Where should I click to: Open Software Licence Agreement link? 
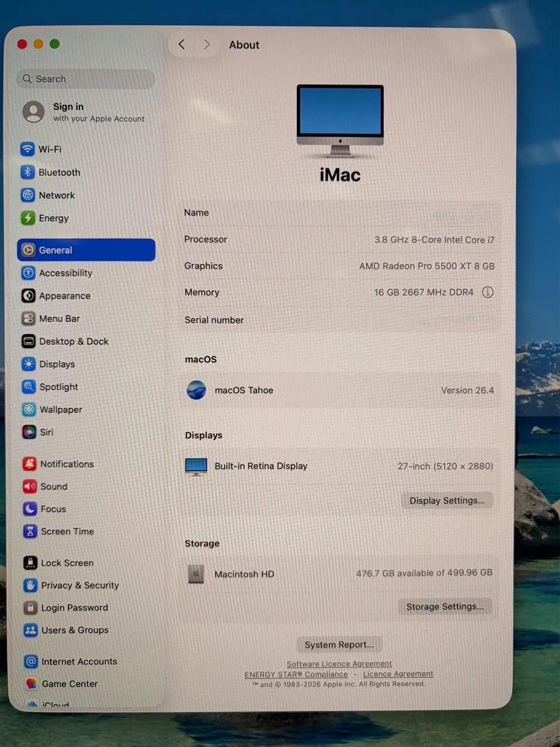pyautogui.click(x=339, y=664)
